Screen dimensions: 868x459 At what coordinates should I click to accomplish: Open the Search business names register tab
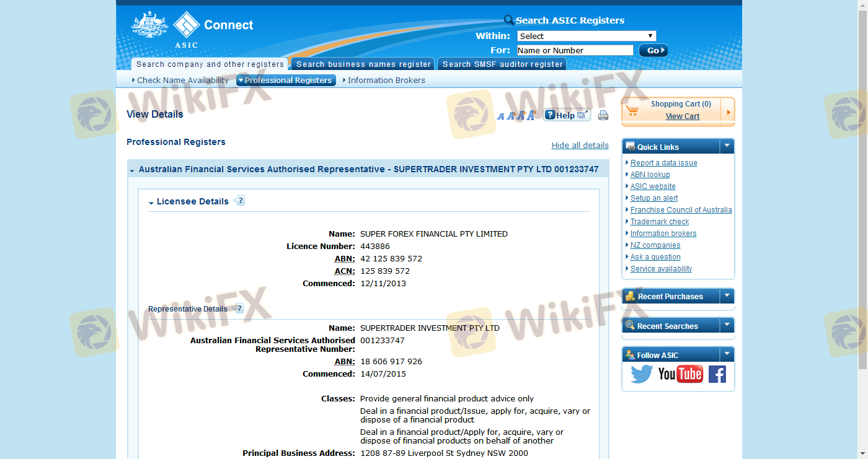363,64
